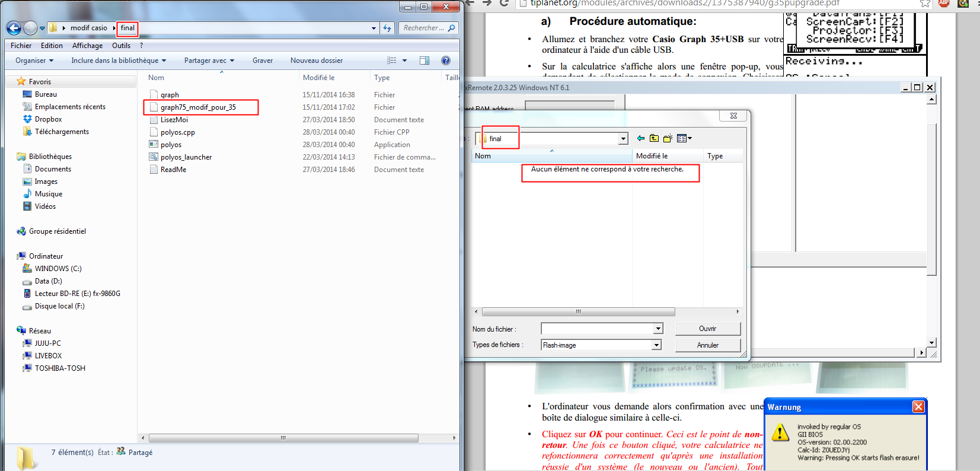980x471 pixels.
Task: Select the ReadMe text document
Action: [173, 170]
